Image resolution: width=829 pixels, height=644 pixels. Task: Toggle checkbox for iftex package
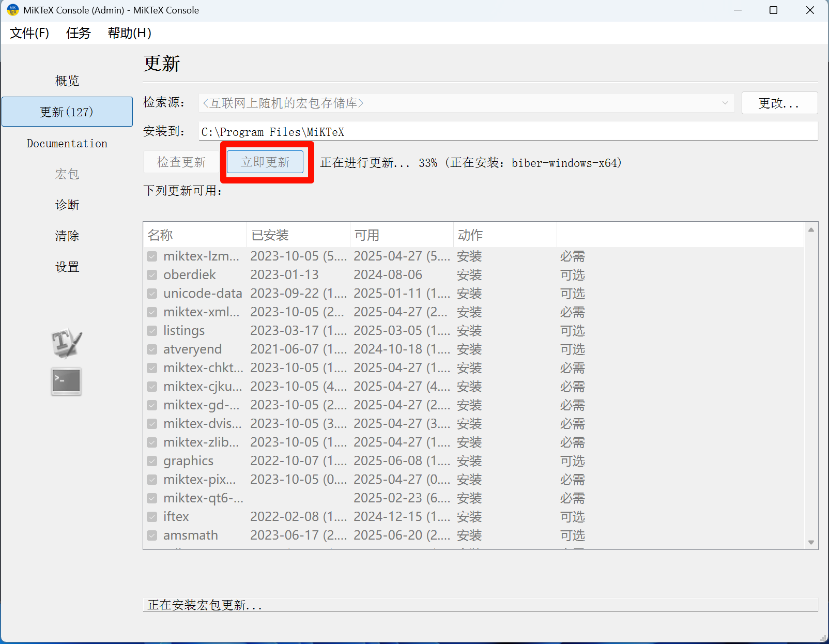[x=152, y=517]
